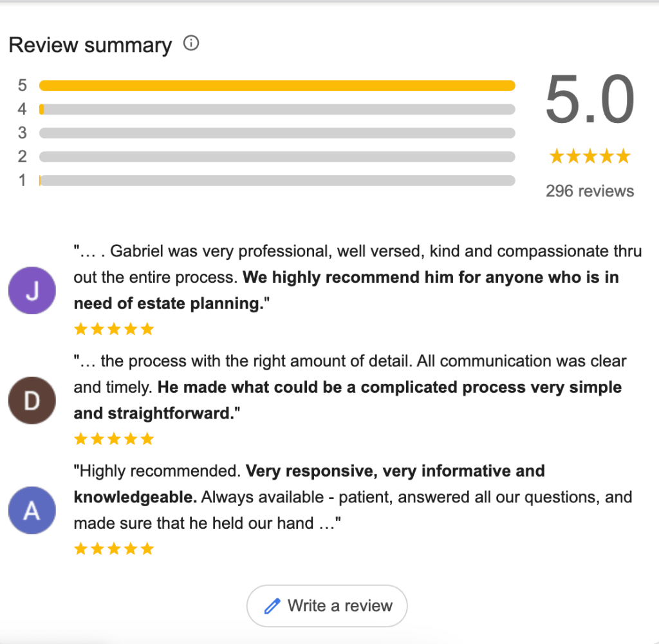This screenshot has height=644, width=659.
Task: Click the Review summary heading
Action: pyautogui.click(x=90, y=44)
